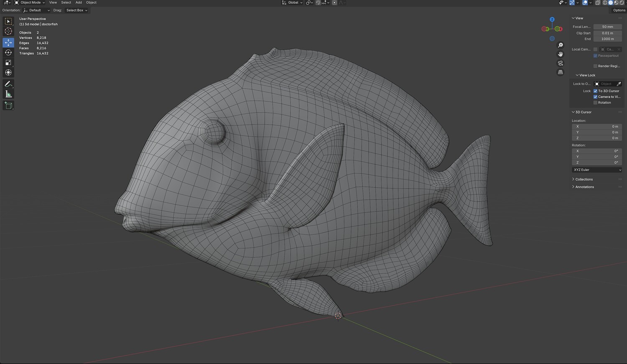Expand the Collections panel
Screen dimensions: 627x364
pos(582,180)
